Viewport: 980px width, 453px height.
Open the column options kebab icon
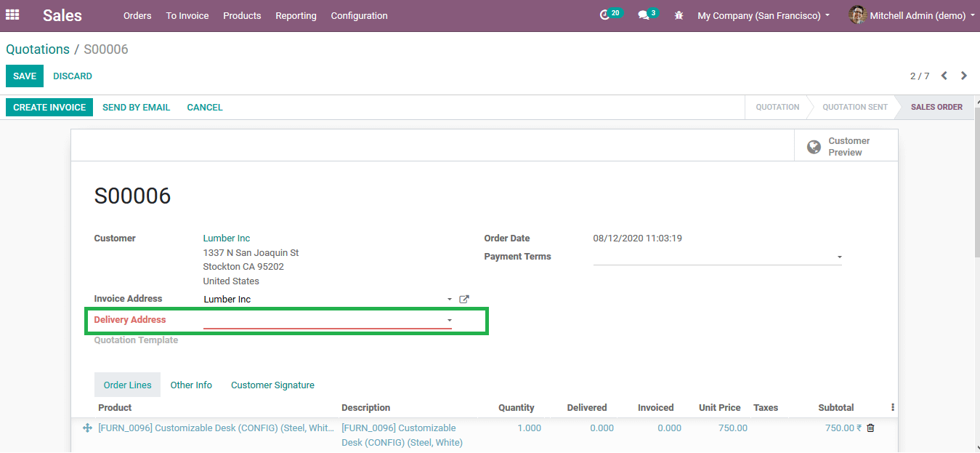(893, 407)
